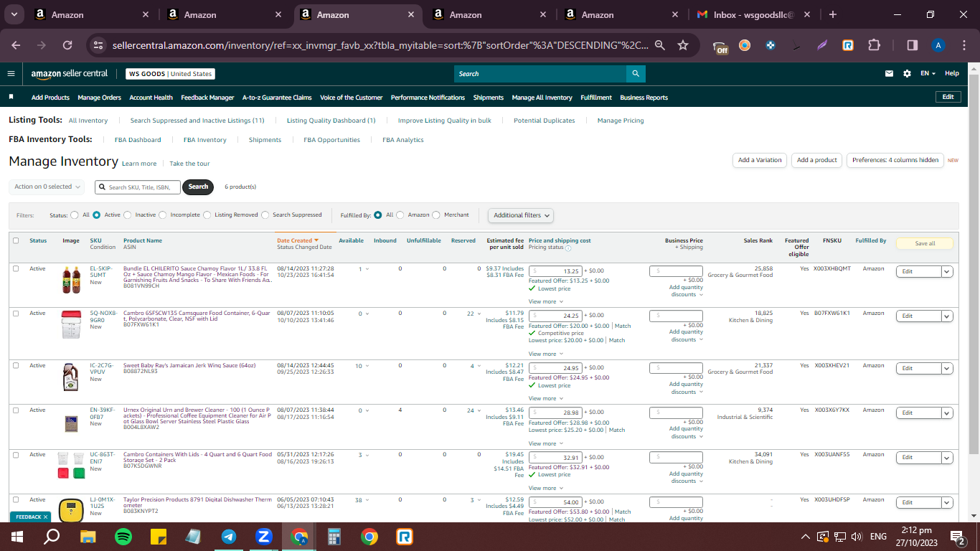
Task: Go back using the browser back arrow
Action: [16, 45]
